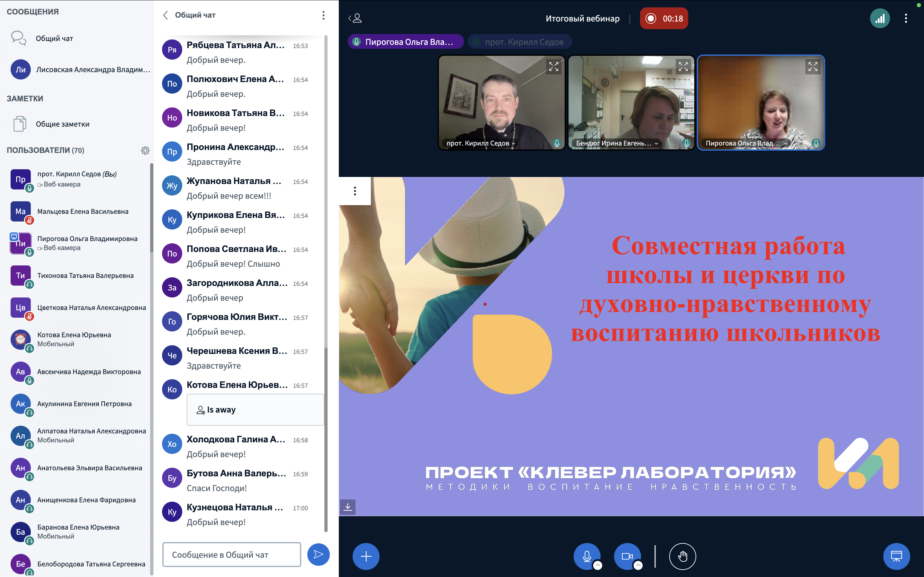Download presentation with the download icon
This screenshot has width=924, height=577.
click(347, 507)
